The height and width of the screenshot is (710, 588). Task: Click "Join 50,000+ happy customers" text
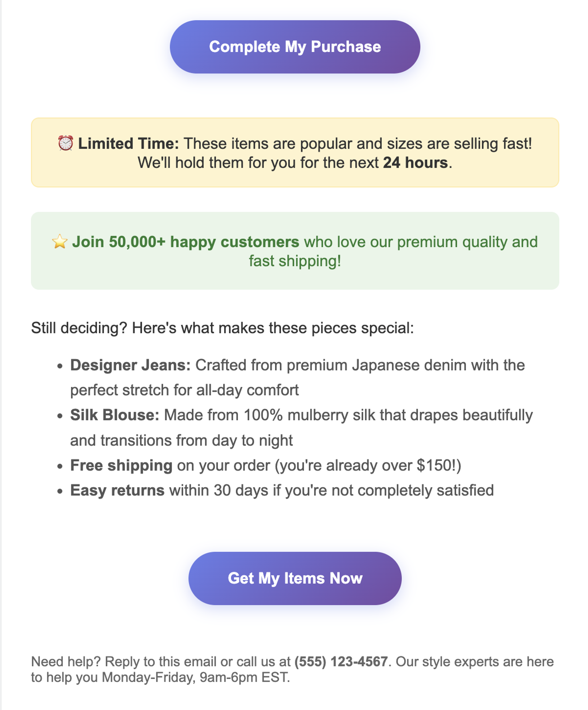185,242
